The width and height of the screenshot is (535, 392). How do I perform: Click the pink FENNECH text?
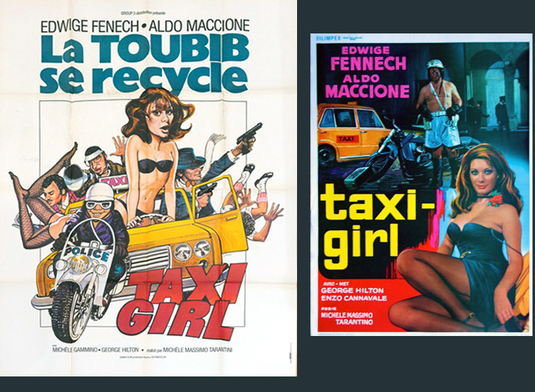[369, 64]
